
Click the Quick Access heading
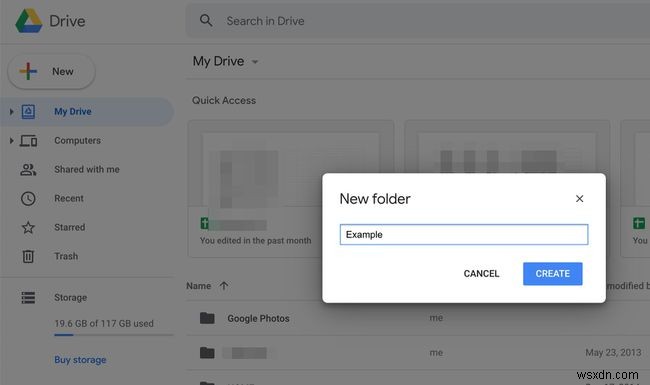[224, 100]
